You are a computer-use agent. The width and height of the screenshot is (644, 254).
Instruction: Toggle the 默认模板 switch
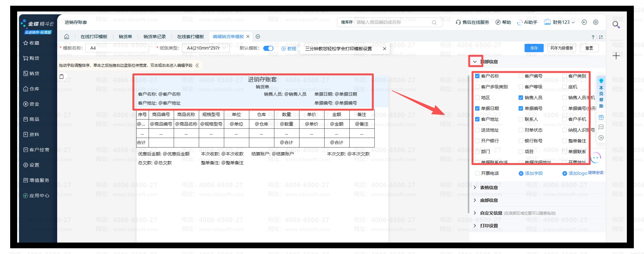point(268,48)
